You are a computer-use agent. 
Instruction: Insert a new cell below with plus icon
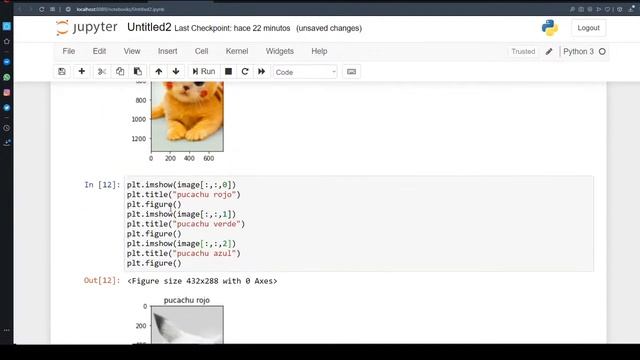(82, 72)
